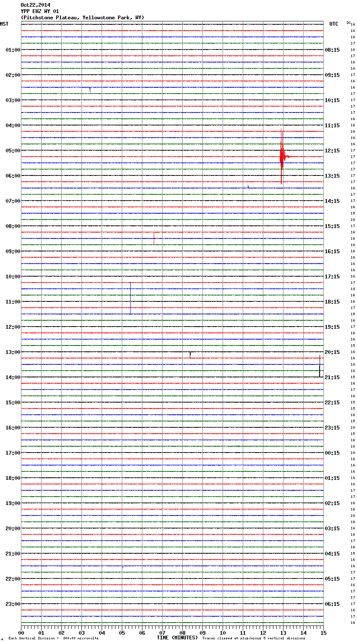357x644 pixels.
Task: Click the 11:15 UTC time label
Action: (332, 126)
